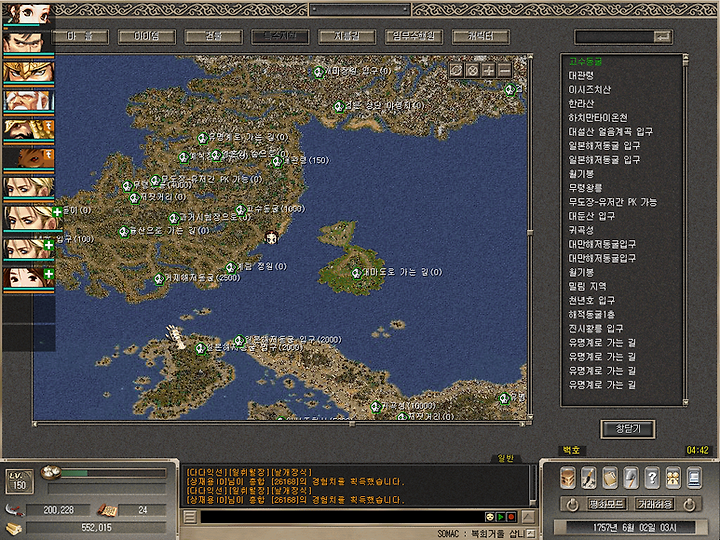Click the list scrollbar up arrow
The height and width of the screenshot is (540, 720).
click(x=686, y=57)
